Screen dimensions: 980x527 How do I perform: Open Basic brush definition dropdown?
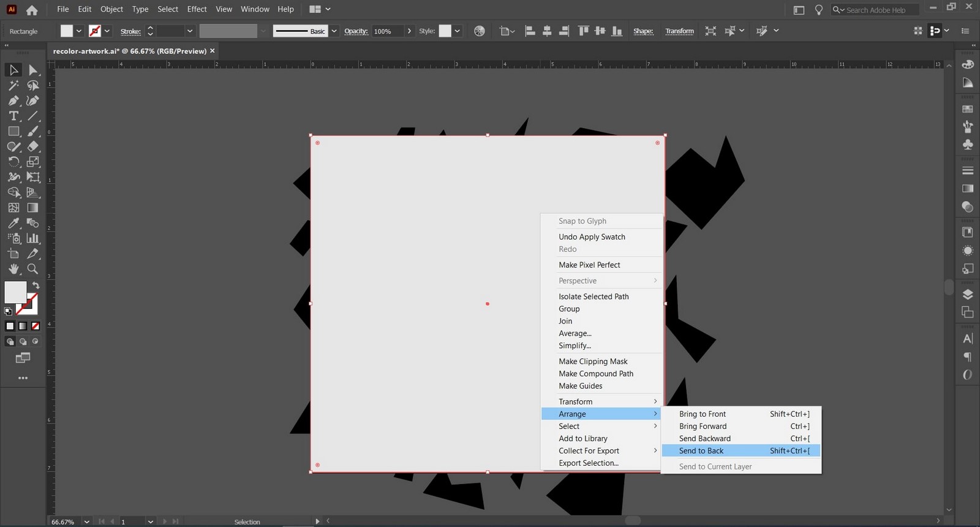tap(334, 31)
